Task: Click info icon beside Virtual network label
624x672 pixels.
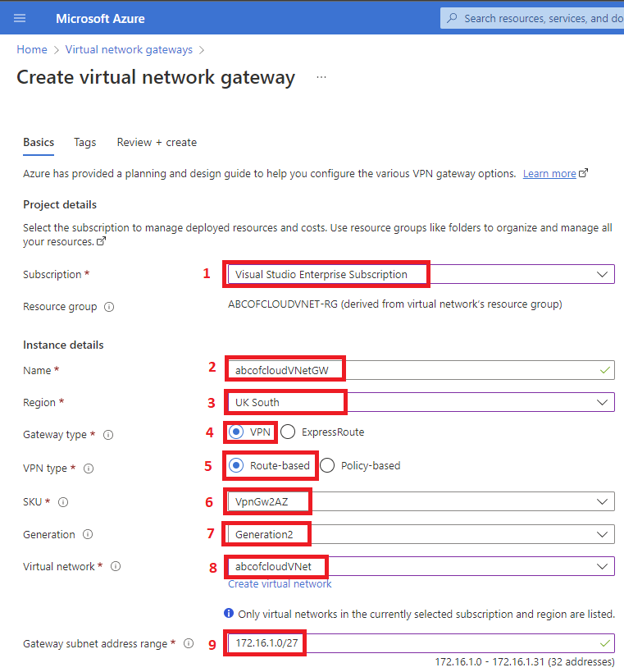Action: (x=116, y=566)
